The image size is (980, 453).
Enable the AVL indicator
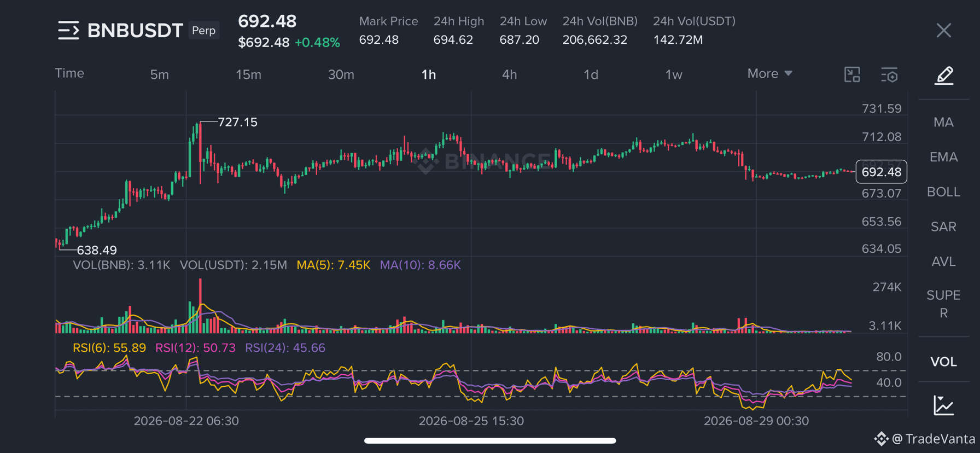pyautogui.click(x=943, y=262)
